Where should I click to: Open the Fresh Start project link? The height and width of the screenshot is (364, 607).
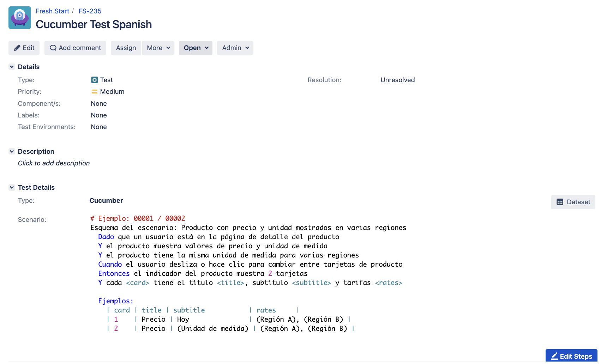click(x=52, y=11)
